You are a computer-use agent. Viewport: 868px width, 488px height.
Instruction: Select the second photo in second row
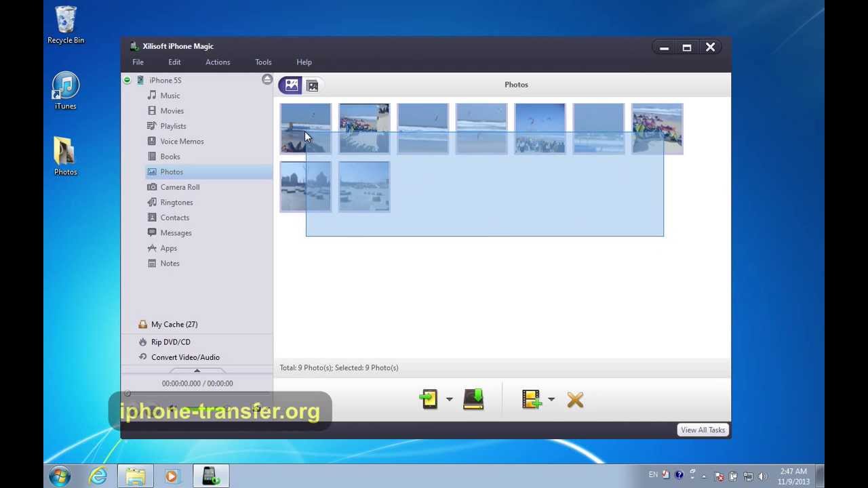[x=364, y=186]
